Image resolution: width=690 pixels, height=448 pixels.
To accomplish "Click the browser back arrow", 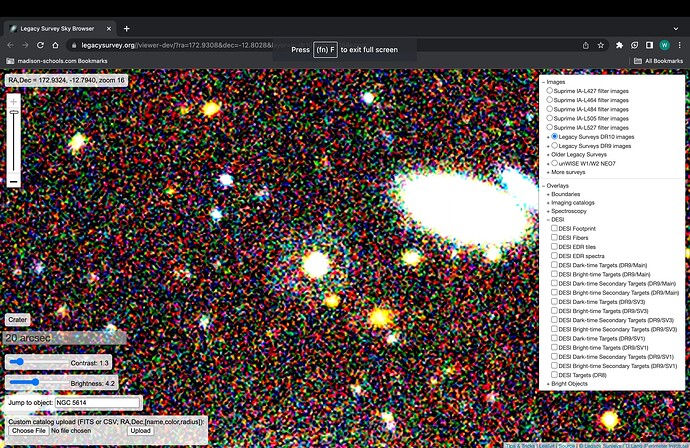I will pyautogui.click(x=10, y=45).
